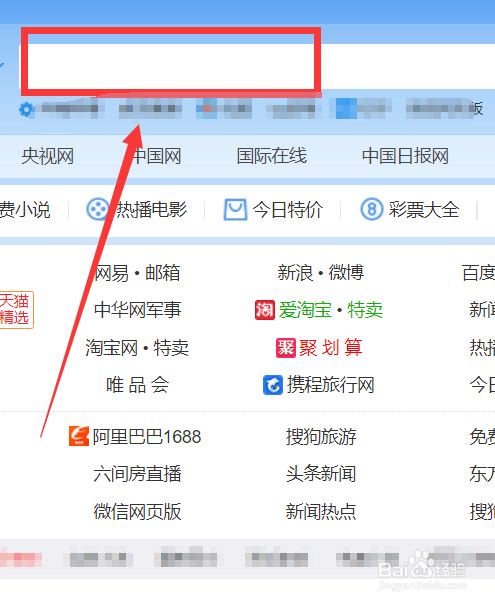
Task: Open the bookmarks bar gear icon
Action: (26, 109)
